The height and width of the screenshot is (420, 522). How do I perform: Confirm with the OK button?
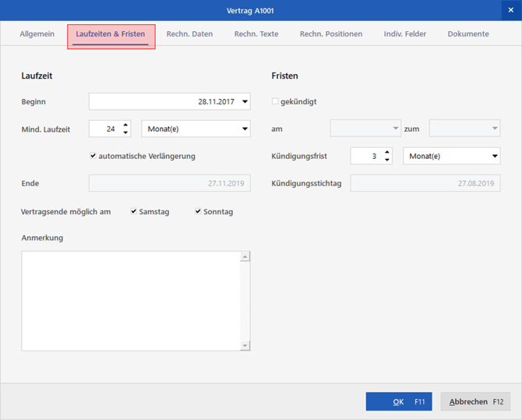398,401
